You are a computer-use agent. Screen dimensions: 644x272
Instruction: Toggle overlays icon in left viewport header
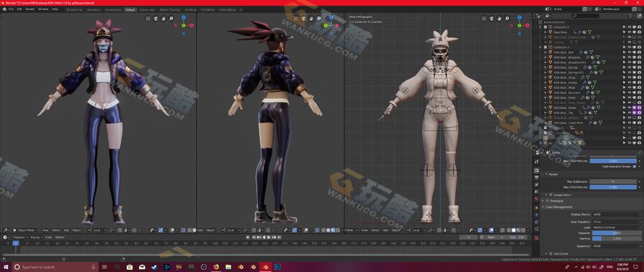click(160, 230)
